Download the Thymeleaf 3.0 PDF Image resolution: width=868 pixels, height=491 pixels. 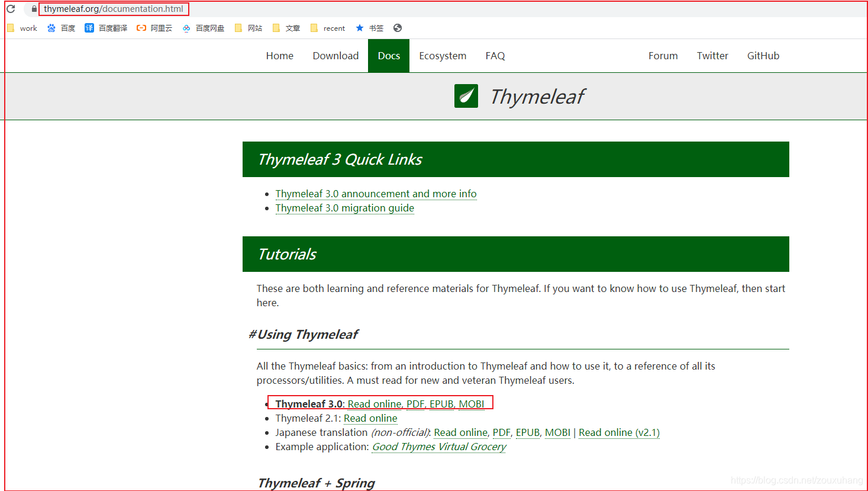(415, 404)
